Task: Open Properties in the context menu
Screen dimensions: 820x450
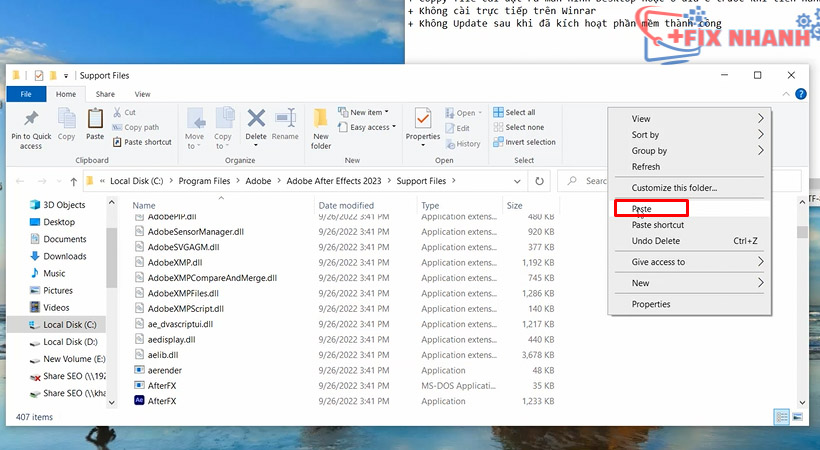Action: click(690, 304)
